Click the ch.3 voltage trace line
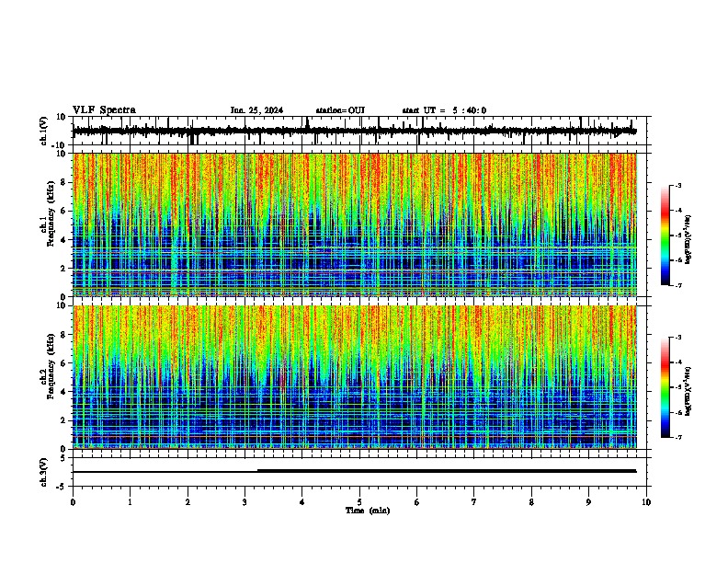Image resolution: width=728 pixels, height=563 pixels. click(354, 471)
